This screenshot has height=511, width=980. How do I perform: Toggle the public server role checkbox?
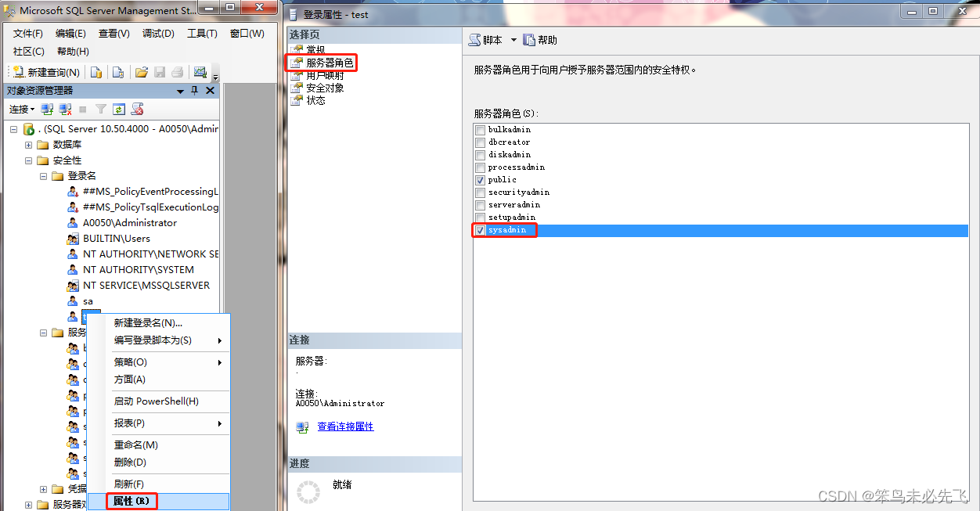click(480, 180)
